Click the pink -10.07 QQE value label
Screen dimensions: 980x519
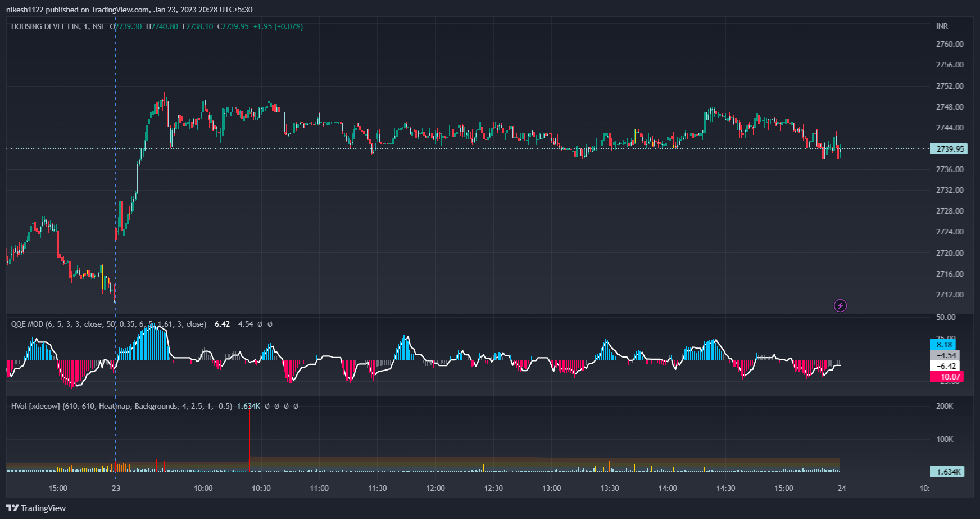(947, 377)
